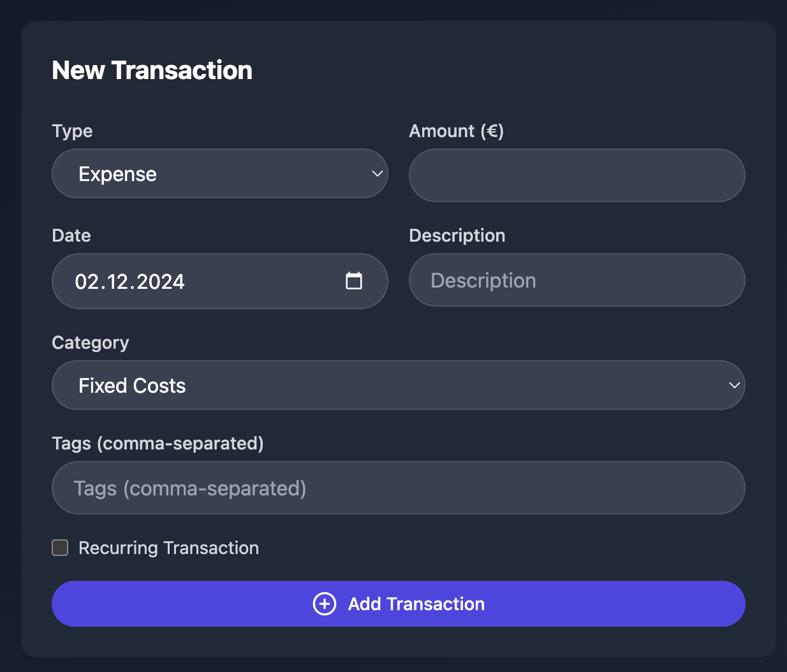The image size is (787, 672).
Task: Click the chevron arrow of the Type select
Action: (x=378, y=173)
